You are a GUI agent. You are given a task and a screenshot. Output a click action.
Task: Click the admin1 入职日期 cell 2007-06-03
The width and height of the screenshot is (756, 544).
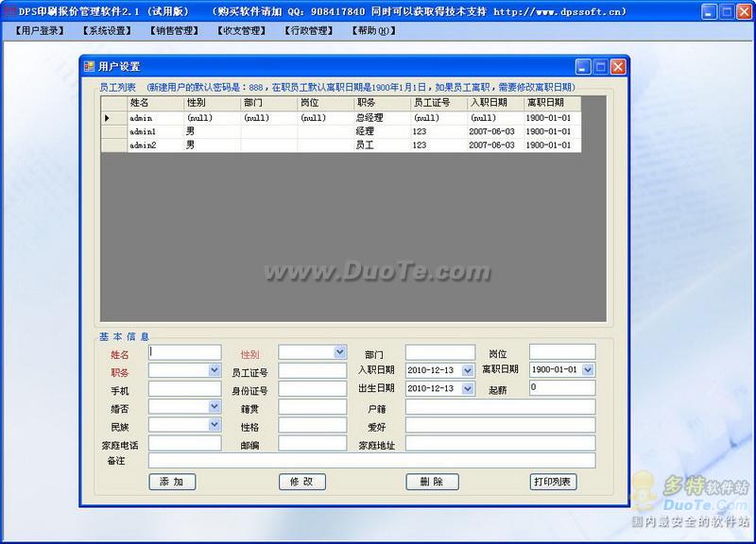click(x=495, y=131)
